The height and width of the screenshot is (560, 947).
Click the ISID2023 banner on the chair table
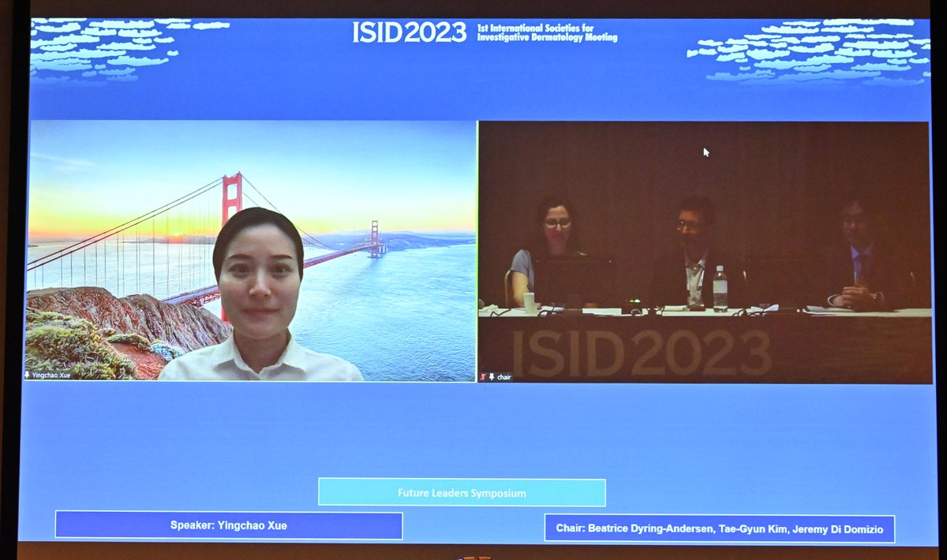641,353
